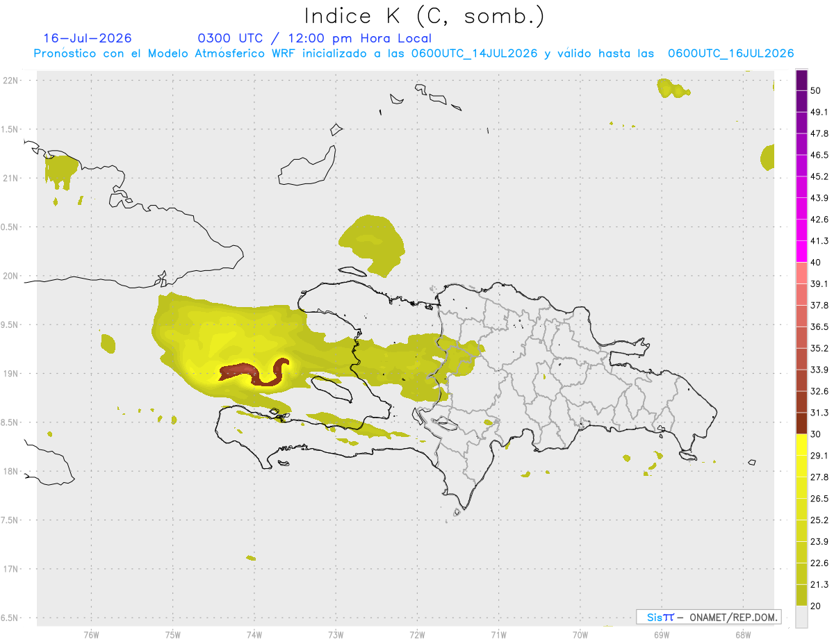Click the color bar label "45.2"
The height and width of the screenshot is (644, 834).
click(x=819, y=176)
